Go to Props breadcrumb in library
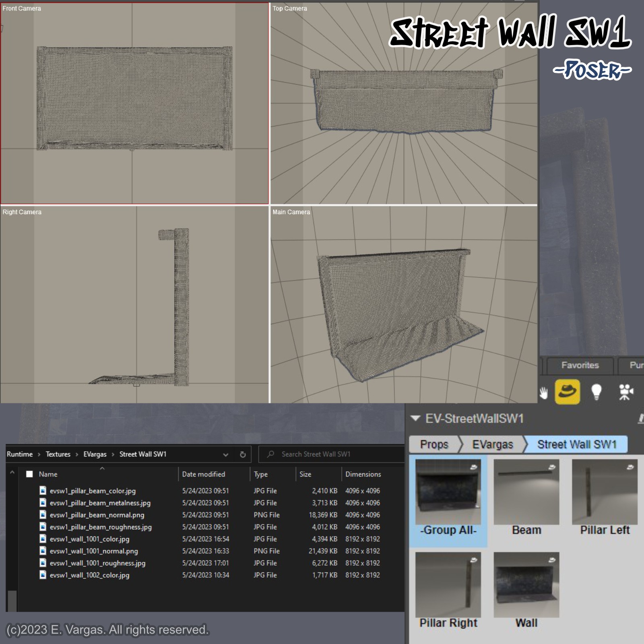Viewport: 644px width, 644px height. [x=434, y=444]
